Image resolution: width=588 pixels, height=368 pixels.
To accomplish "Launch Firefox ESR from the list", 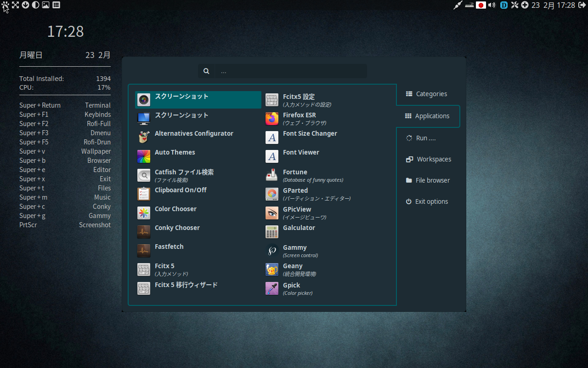I will (x=299, y=118).
